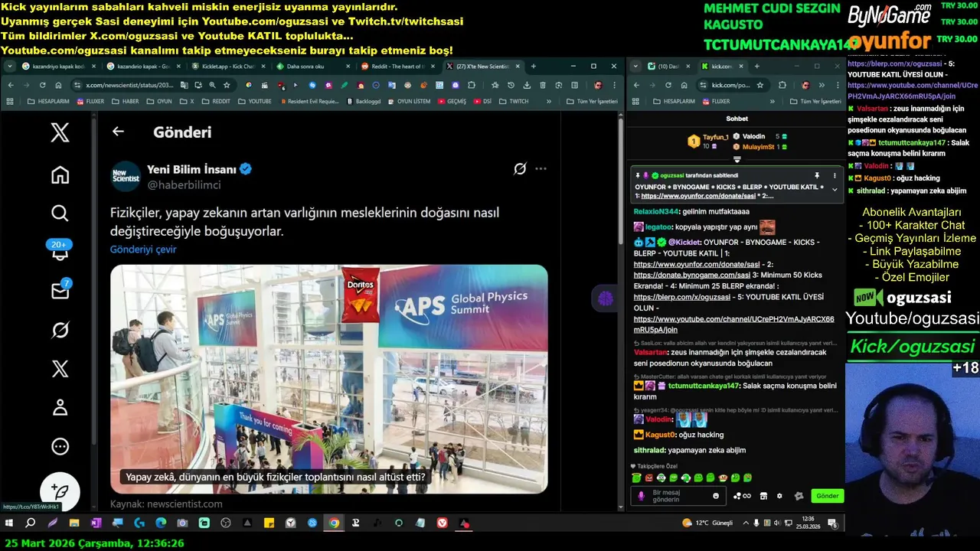The width and height of the screenshot is (980, 551).
Task: Open the TWITCH bookmark
Action: [x=514, y=101]
